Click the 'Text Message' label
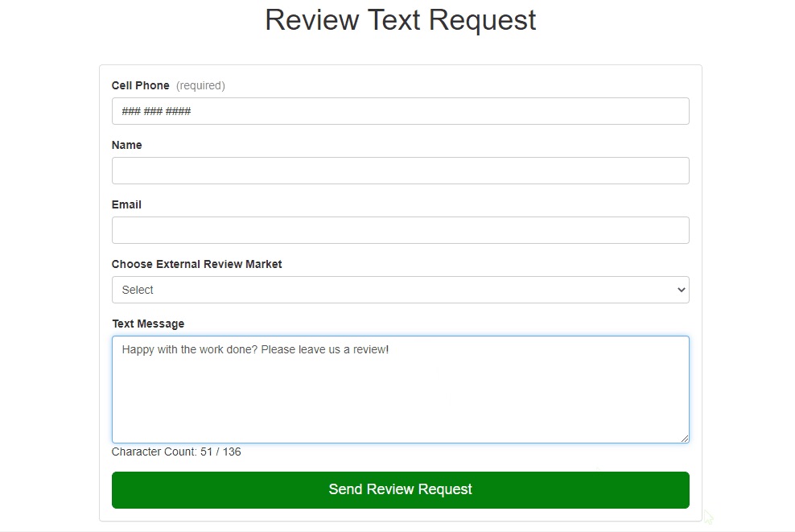The height and width of the screenshot is (532, 795). (x=148, y=324)
